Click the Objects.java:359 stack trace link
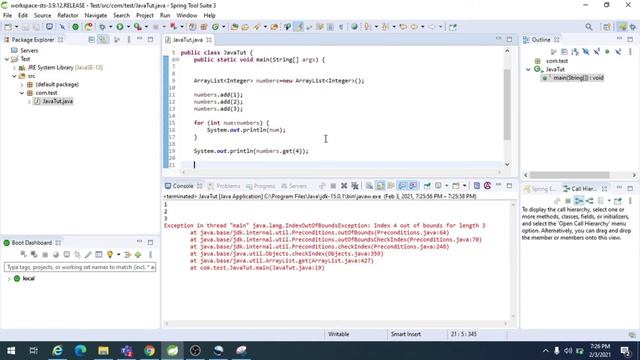640x360 pixels. (x=355, y=254)
